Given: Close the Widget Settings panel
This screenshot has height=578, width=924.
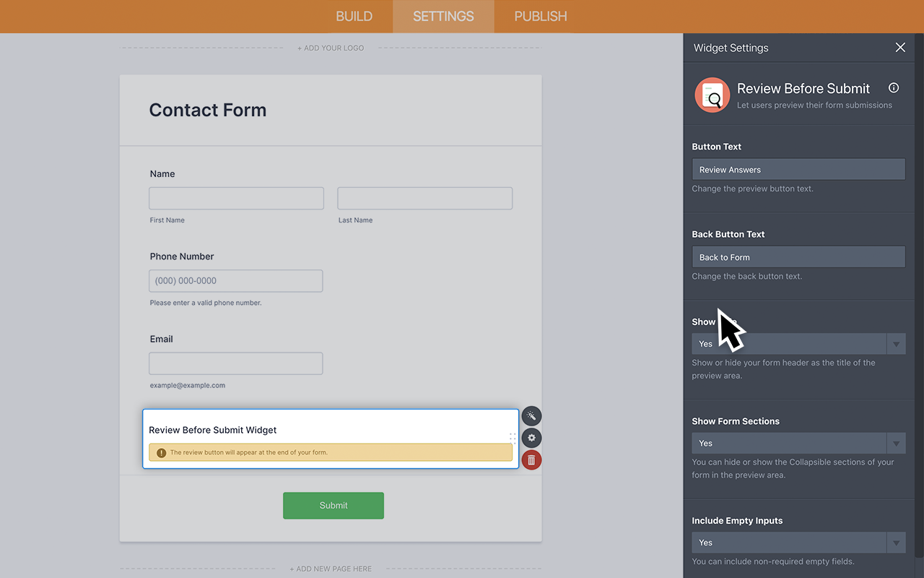Looking at the screenshot, I should [900, 47].
